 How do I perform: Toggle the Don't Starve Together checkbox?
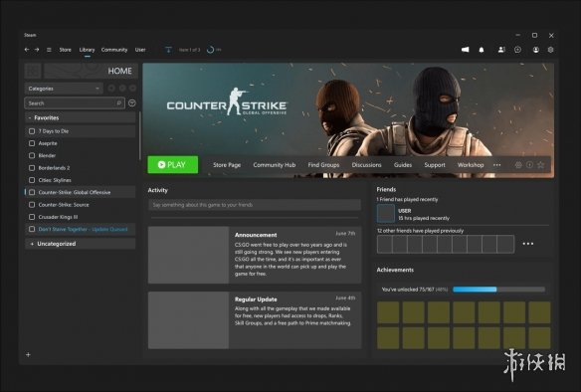coord(32,229)
